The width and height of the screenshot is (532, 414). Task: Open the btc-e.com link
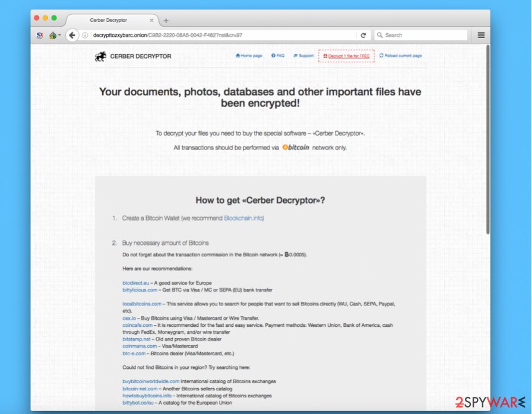coord(134,354)
